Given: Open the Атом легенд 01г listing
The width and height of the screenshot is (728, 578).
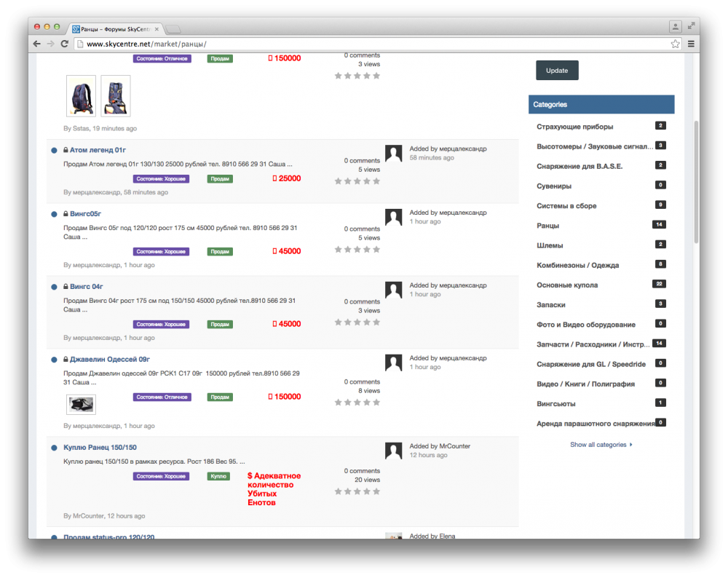Looking at the screenshot, I should (x=98, y=150).
